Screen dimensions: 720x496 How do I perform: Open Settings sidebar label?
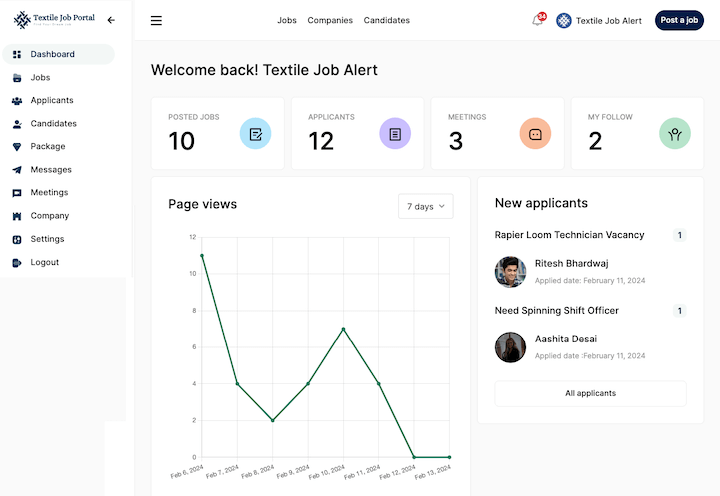[47, 239]
